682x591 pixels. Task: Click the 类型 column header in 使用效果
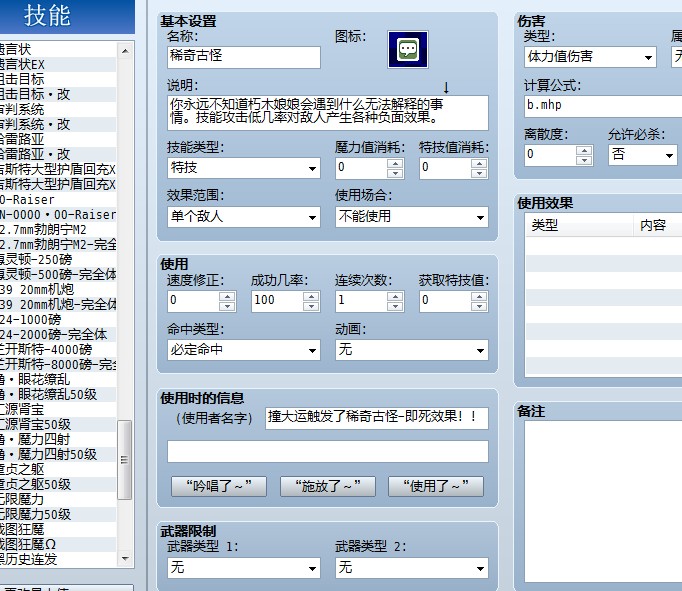click(579, 225)
